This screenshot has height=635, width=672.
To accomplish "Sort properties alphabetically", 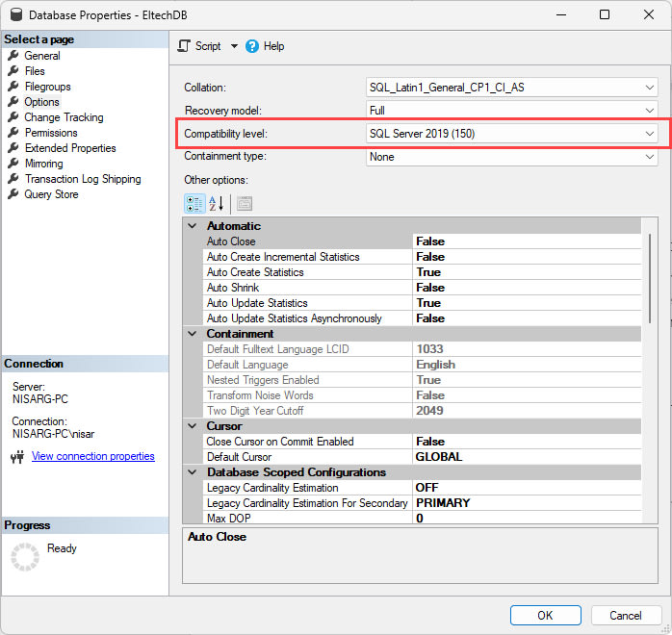I will click(x=217, y=203).
